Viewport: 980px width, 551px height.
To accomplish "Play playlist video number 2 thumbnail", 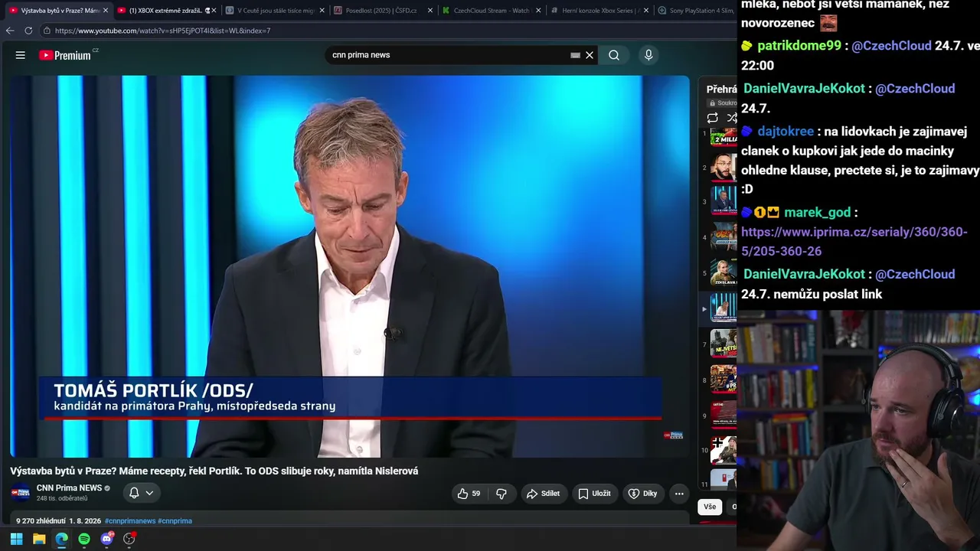I will (x=724, y=168).
